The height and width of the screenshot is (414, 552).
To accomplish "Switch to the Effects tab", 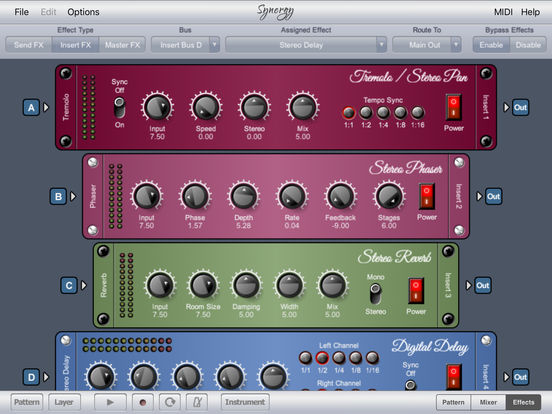I will 523,402.
